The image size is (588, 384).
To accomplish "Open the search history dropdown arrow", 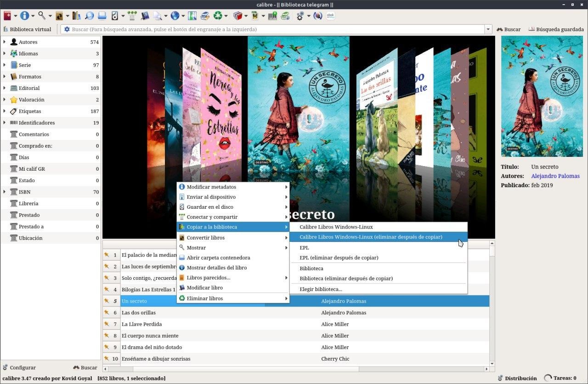I will pyautogui.click(x=488, y=29).
